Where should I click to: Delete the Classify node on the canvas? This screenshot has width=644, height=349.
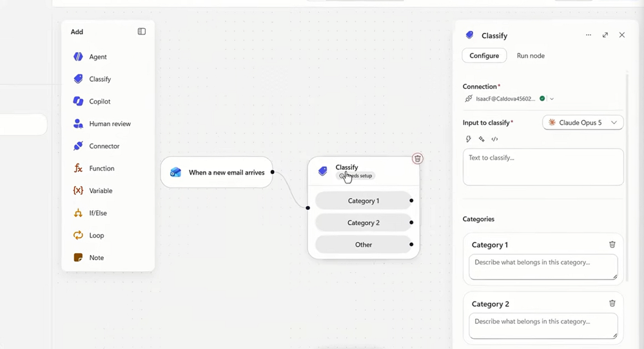pyautogui.click(x=417, y=158)
